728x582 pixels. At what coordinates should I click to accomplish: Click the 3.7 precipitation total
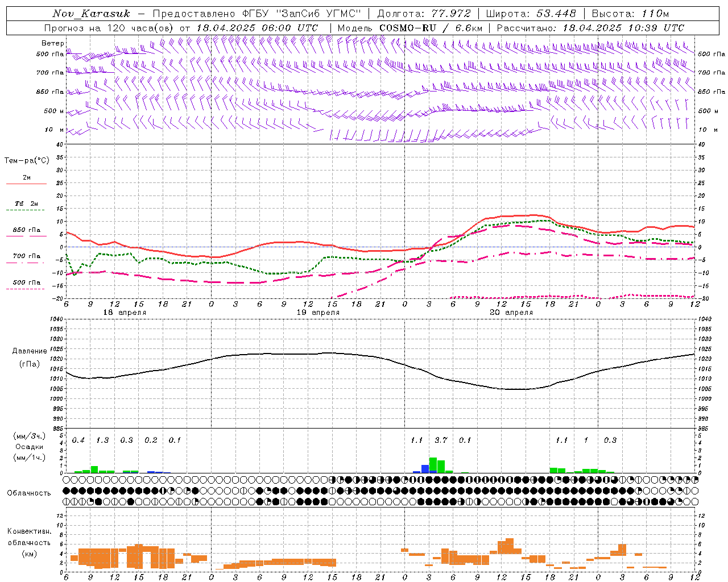[441, 440]
